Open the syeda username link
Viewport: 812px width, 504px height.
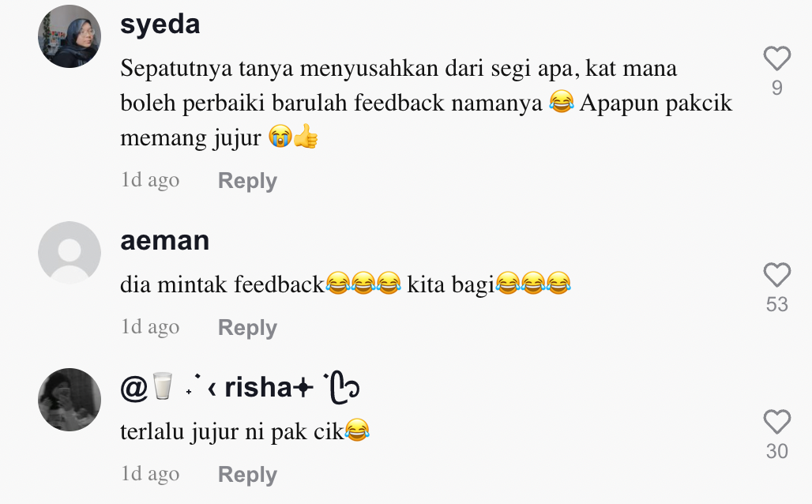[160, 24]
